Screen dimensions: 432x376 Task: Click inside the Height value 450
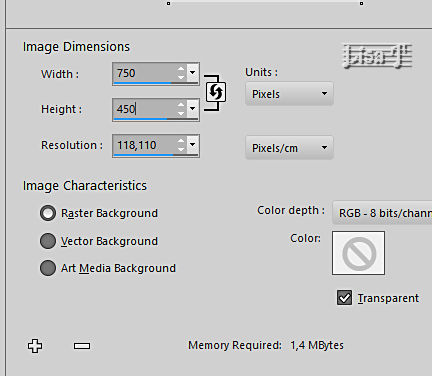(x=126, y=109)
